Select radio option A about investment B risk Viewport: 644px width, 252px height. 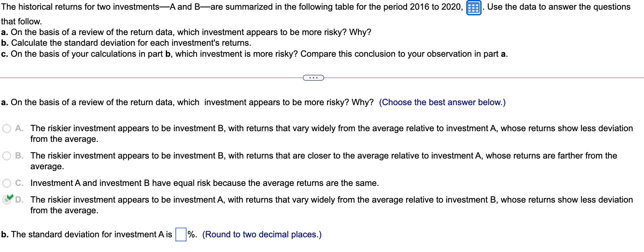(7, 128)
